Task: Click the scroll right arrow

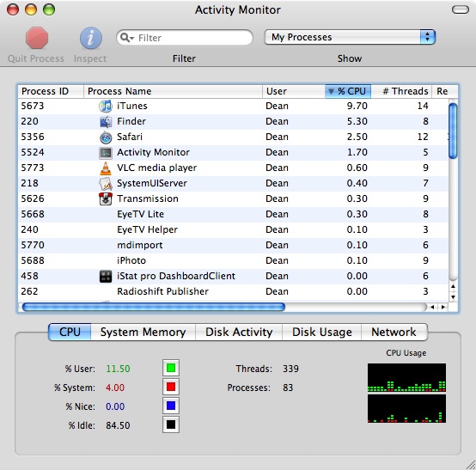Action: [443, 307]
